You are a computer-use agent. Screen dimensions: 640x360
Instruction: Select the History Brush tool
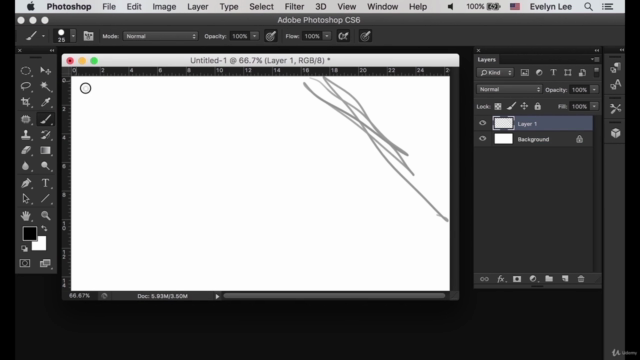45,135
